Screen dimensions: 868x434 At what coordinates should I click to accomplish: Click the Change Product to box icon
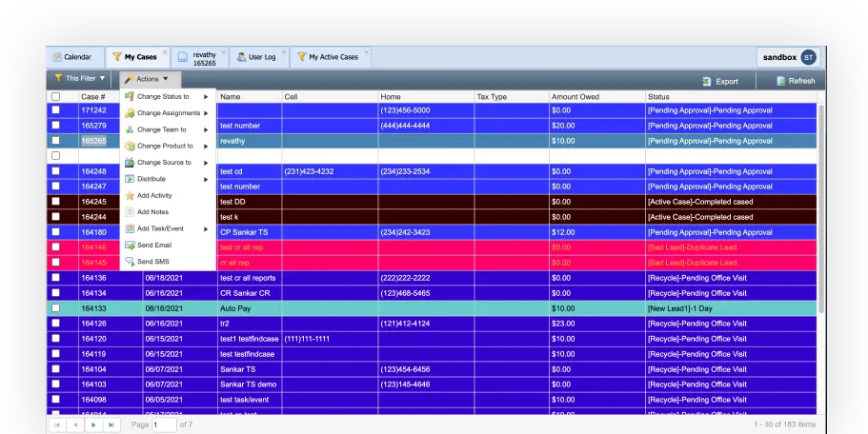130,147
